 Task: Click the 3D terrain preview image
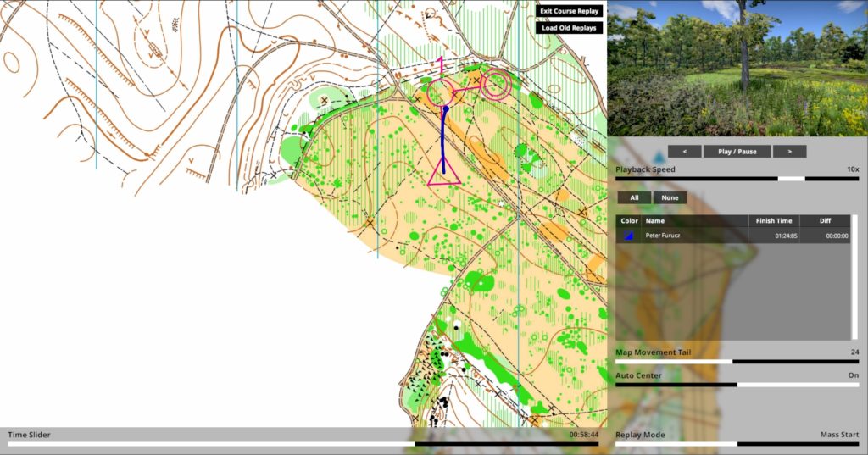pos(737,68)
